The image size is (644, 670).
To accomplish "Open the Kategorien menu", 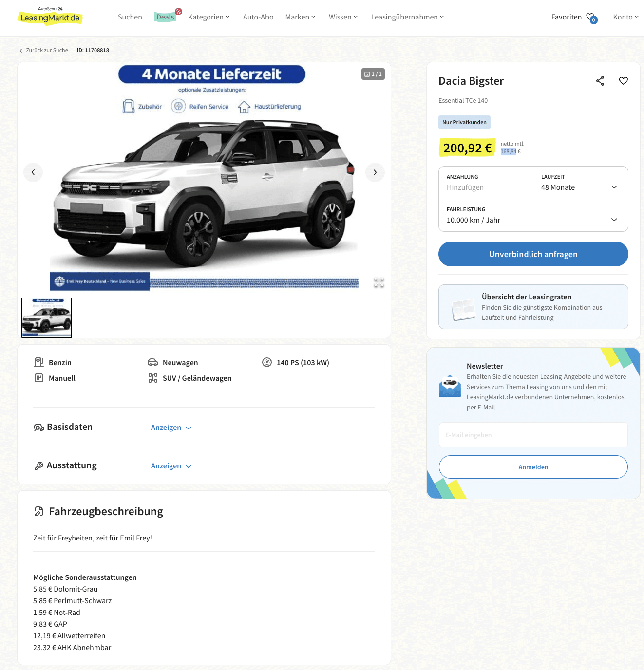I will point(209,17).
